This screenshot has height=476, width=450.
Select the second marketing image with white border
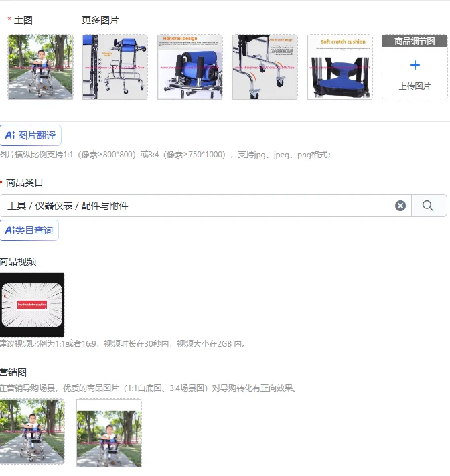(108, 433)
